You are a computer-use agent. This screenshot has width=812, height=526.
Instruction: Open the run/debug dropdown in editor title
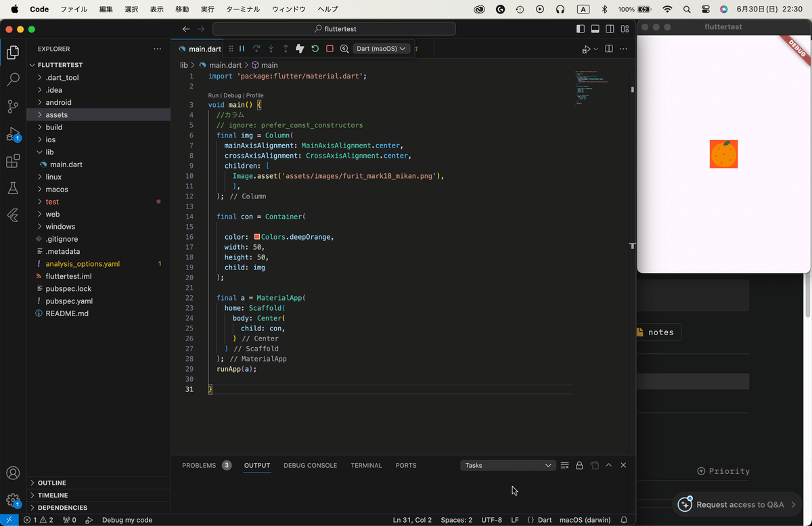click(596, 49)
